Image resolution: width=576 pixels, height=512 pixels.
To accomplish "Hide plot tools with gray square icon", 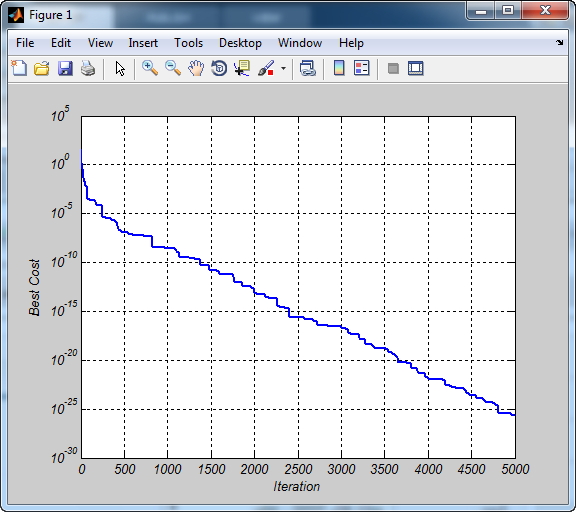I will [x=393, y=68].
